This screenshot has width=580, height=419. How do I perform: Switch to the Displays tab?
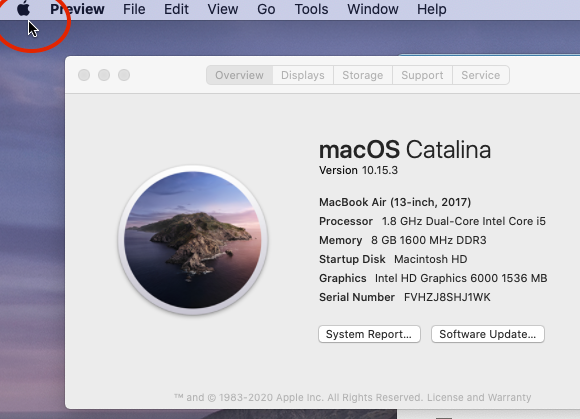pos(303,75)
